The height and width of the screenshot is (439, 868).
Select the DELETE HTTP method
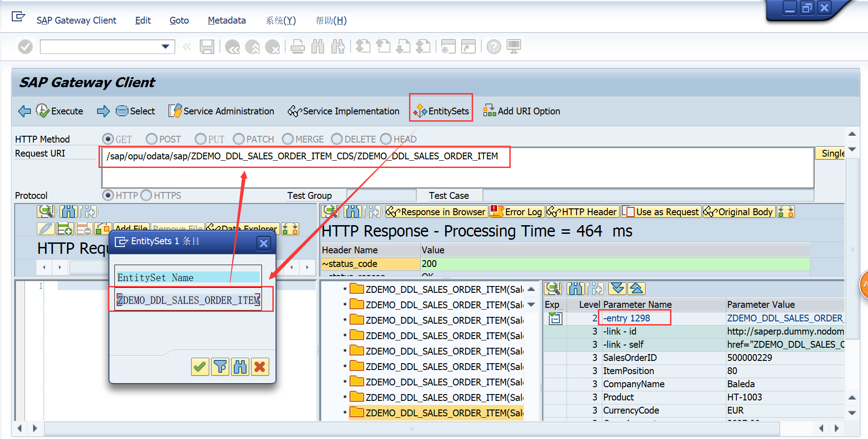pyautogui.click(x=337, y=139)
